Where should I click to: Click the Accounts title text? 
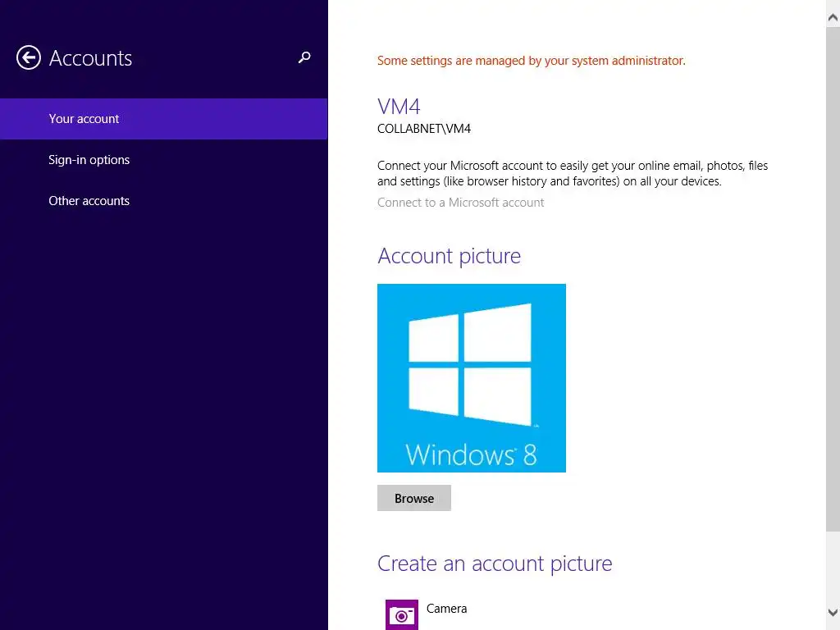90,58
